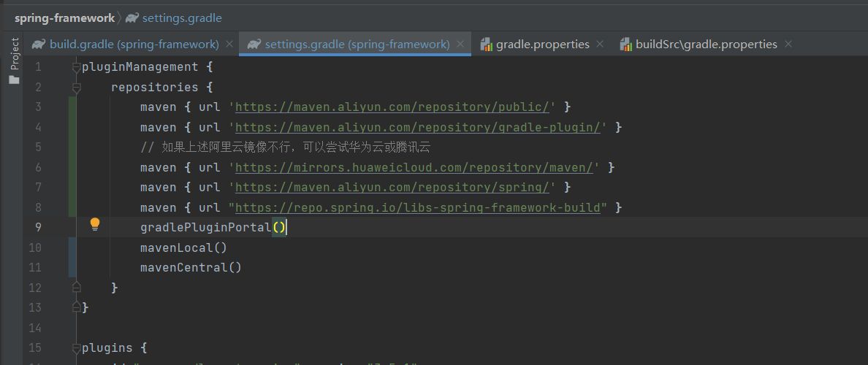
Task: Click the build.gradle tab elephant icon
Action: click(39, 45)
